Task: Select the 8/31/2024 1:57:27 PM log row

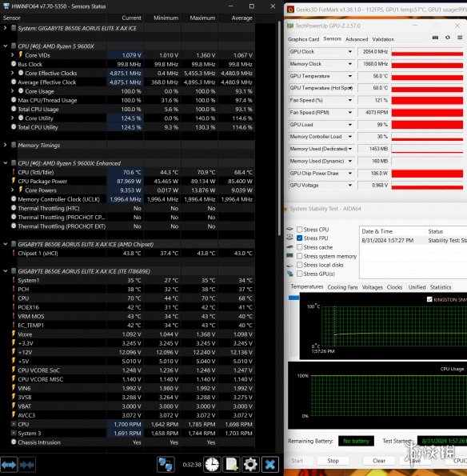Action: (413, 241)
